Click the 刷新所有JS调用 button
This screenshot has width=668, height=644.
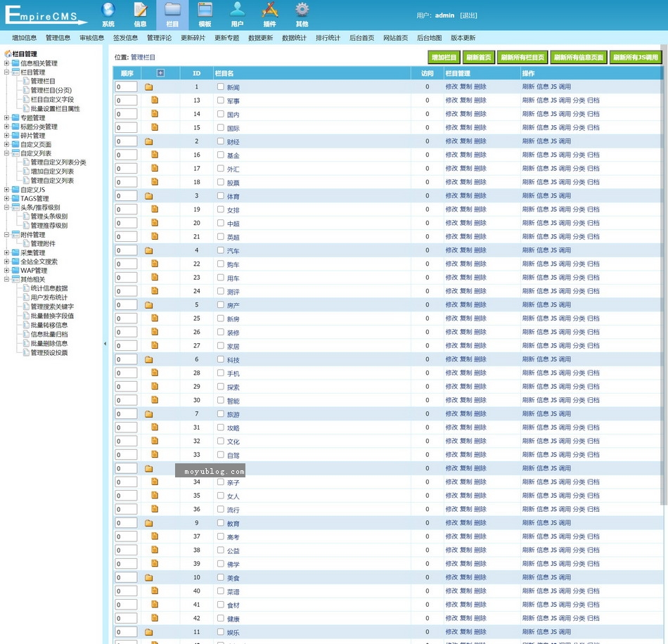point(636,58)
